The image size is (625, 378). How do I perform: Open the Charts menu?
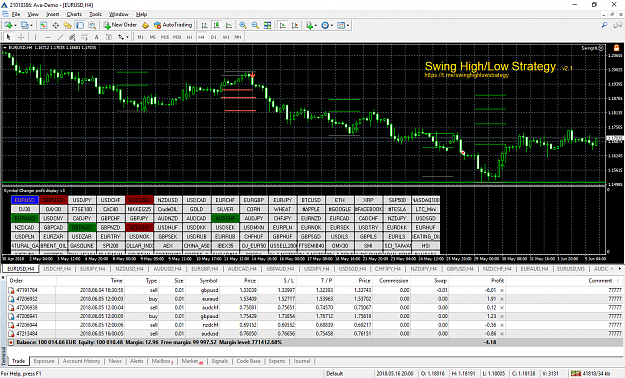click(74, 14)
